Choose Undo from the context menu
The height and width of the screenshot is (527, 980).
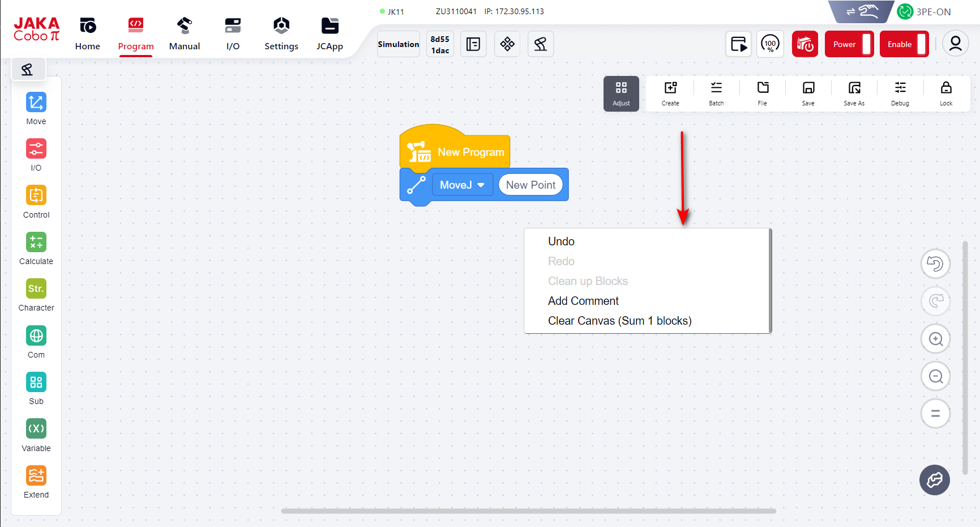click(561, 241)
